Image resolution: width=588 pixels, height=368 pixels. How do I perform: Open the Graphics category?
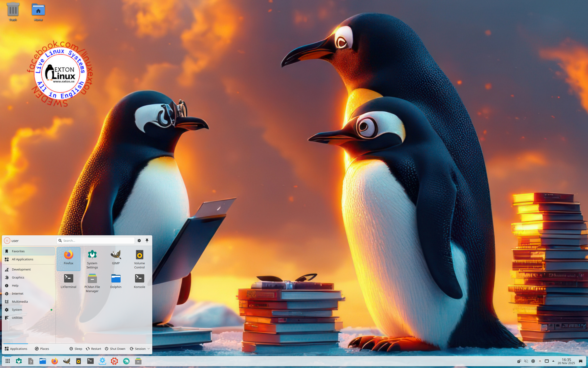[x=29, y=277]
